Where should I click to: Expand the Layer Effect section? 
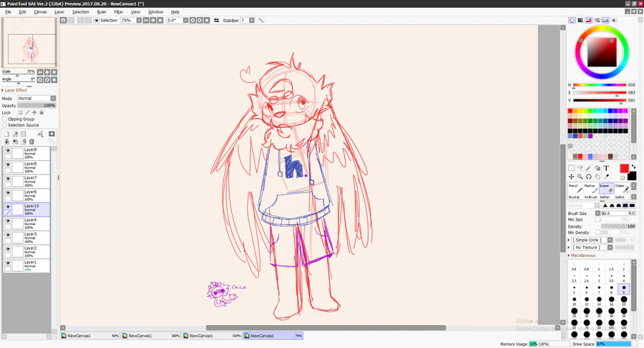coord(14,90)
